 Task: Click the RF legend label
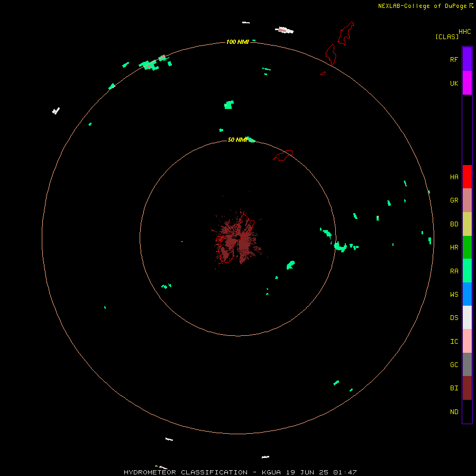[x=454, y=59]
